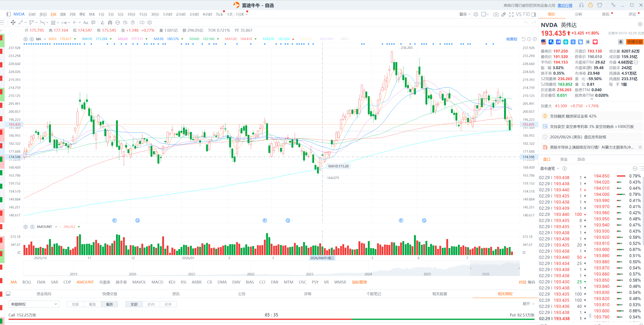Image resolution: width=644 pixels, height=325 pixels.
Task: Enter fullscreen chart mode
Action: coord(511,14)
